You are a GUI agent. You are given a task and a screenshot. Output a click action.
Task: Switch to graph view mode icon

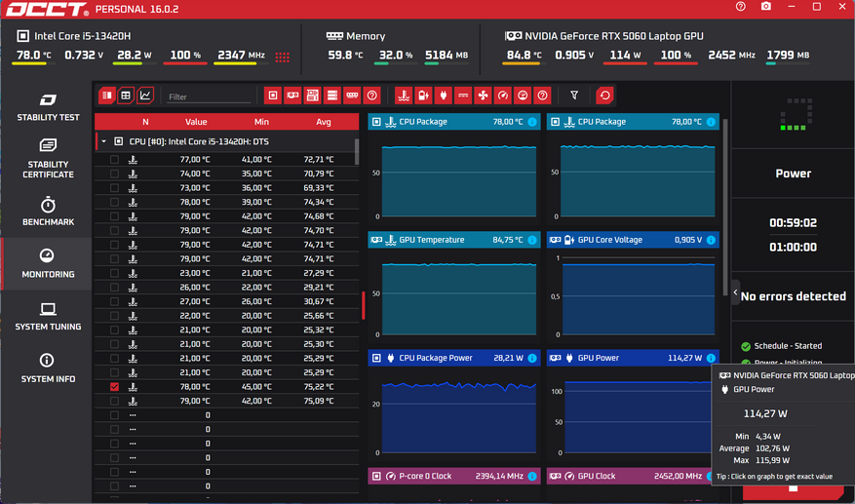pyautogui.click(x=145, y=96)
